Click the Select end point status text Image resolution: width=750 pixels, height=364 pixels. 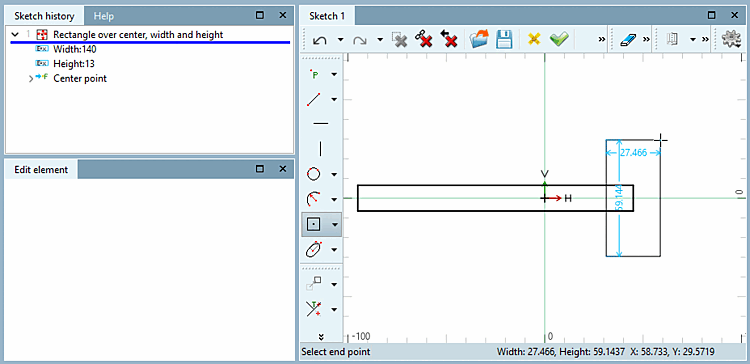pyautogui.click(x=336, y=352)
